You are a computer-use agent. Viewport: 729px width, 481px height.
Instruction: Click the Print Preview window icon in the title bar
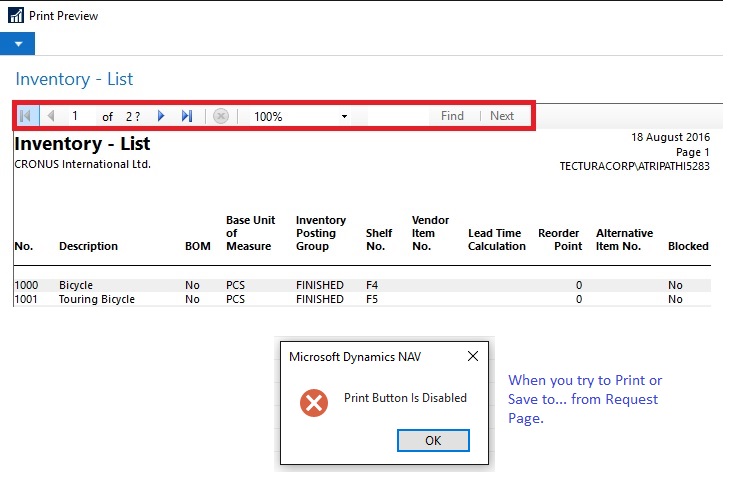point(15,16)
